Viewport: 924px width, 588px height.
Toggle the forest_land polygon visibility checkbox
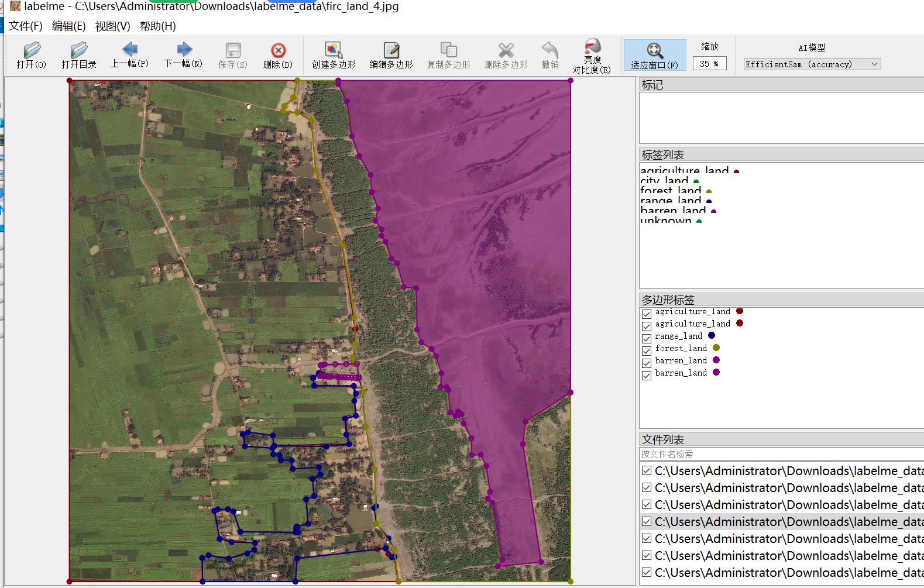[x=647, y=350]
